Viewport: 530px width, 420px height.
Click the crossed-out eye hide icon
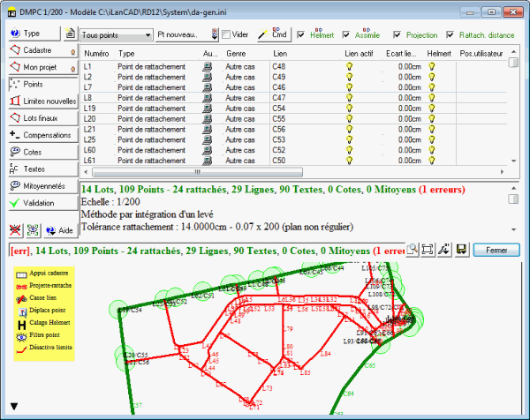(15, 229)
